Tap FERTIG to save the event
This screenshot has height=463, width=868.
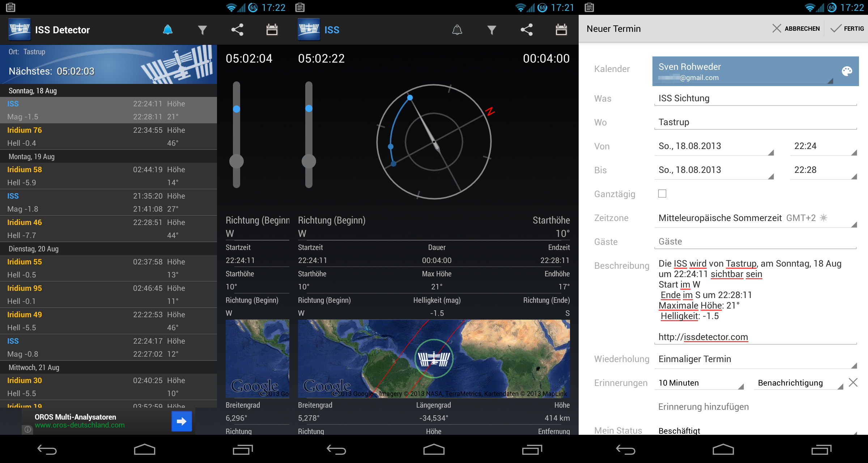(847, 29)
